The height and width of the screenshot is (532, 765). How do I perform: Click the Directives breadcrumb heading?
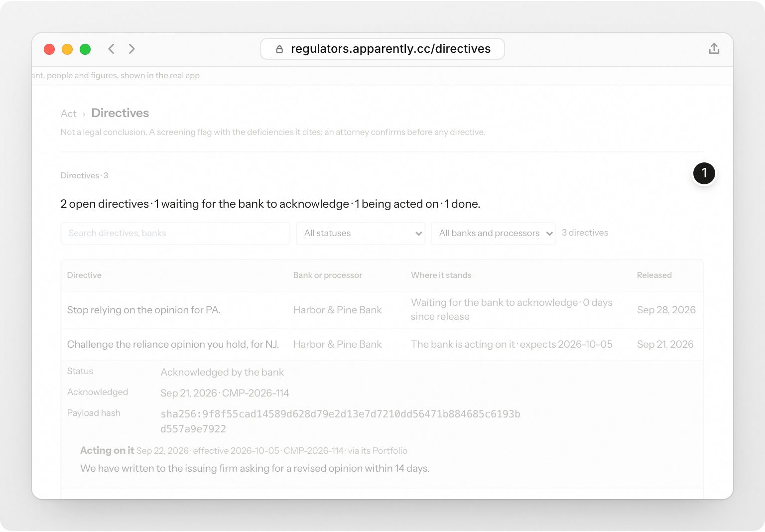(120, 113)
